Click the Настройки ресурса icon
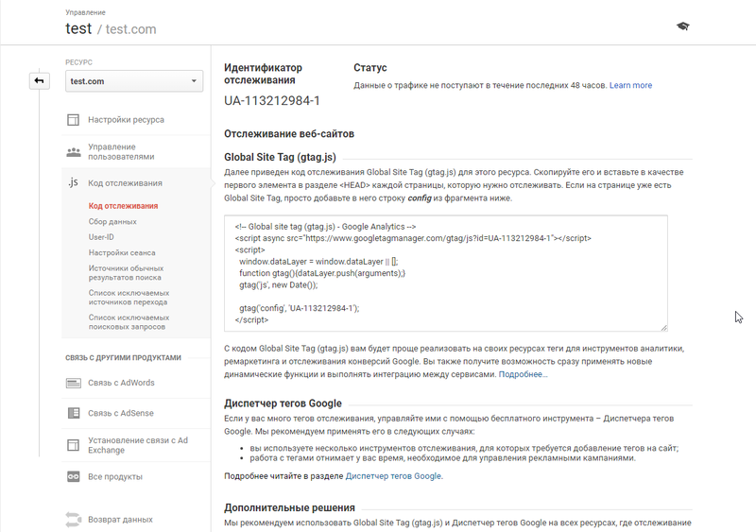Image resolution: width=756 pixels, height=532 pixels. pos(74,120)
